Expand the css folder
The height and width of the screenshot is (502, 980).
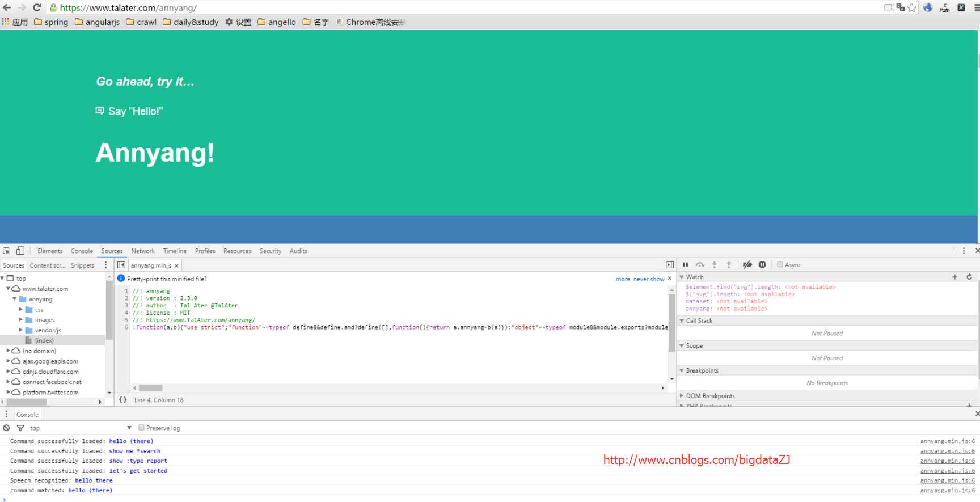pyautogui.click(x=21, y=309)
